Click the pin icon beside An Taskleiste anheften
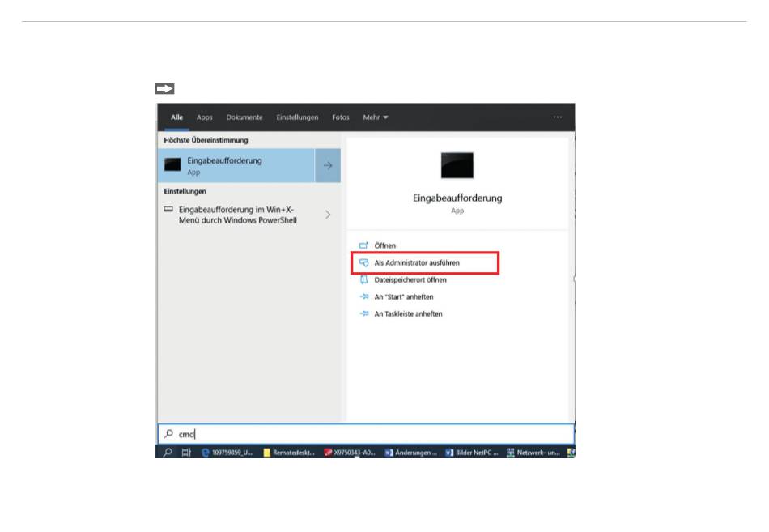 (x=364, y=313)
